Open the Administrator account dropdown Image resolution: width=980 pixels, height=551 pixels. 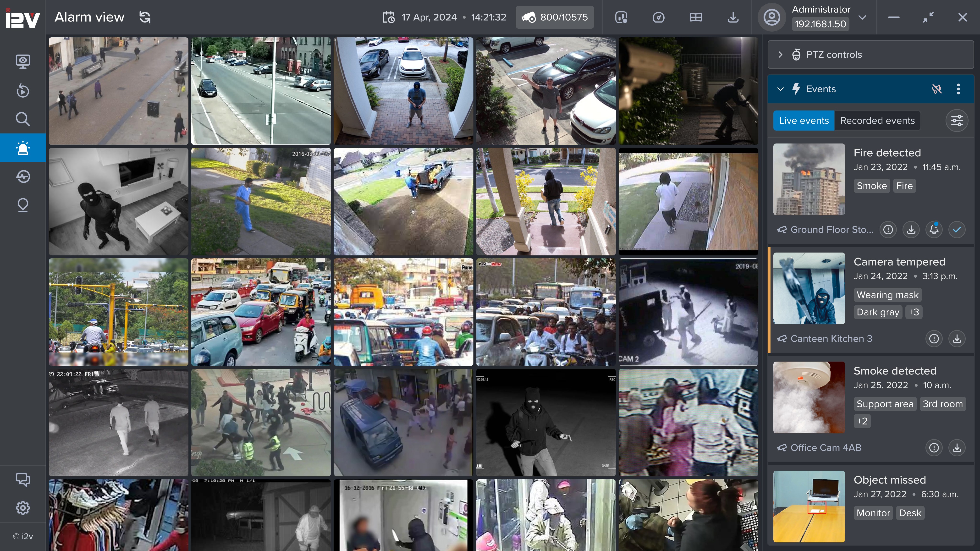(x=862, y=17)
